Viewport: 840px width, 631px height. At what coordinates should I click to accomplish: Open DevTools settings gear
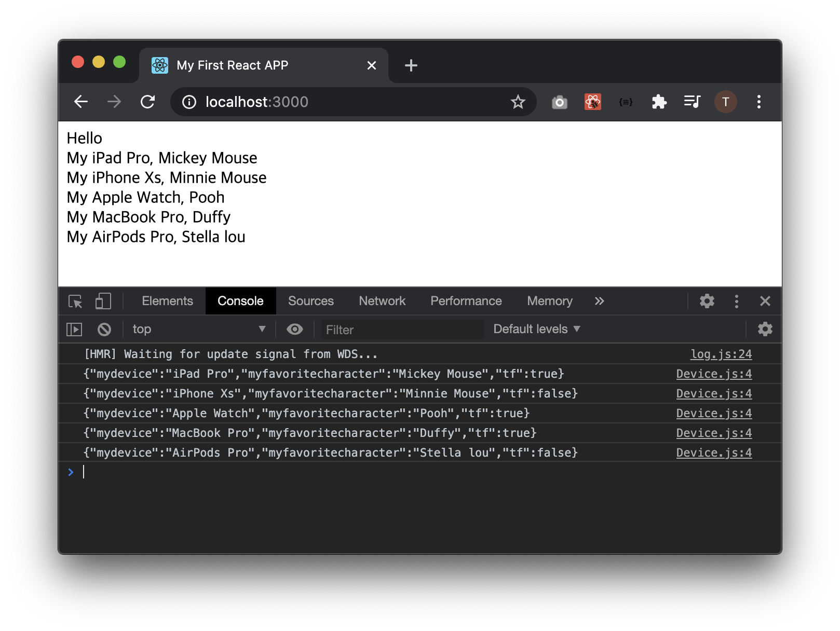[707, 301]
